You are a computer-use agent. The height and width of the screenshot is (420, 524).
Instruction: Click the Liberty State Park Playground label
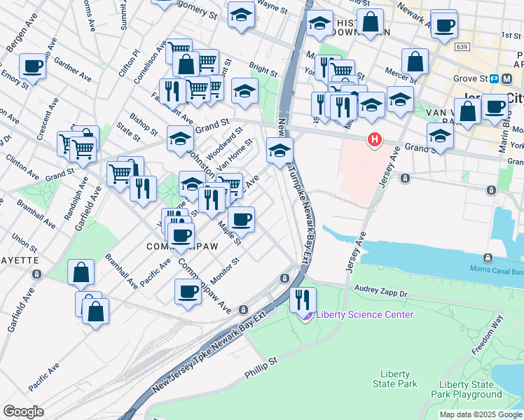pyautogui.click(x=466, y=390)
